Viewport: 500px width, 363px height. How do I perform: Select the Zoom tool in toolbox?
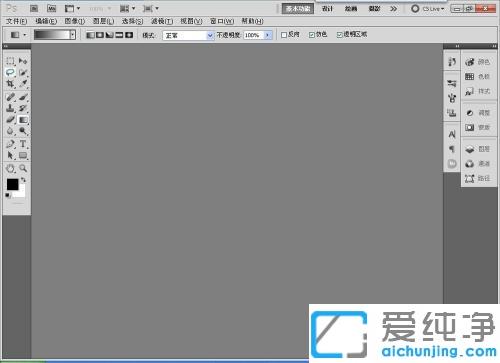pyautogui.click(x=23, y=168)
